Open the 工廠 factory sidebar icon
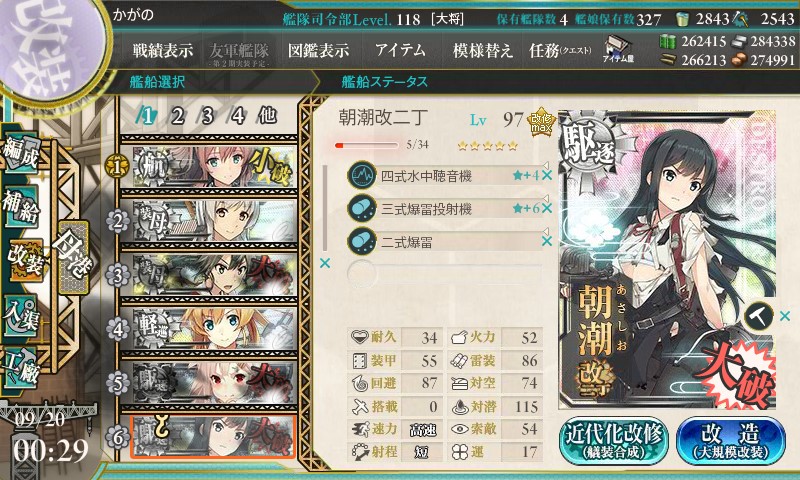800x480 pixels. point(21,368)
